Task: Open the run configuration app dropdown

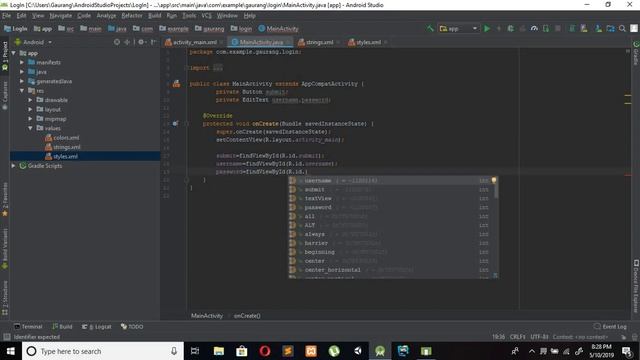Action: [458, 29]
